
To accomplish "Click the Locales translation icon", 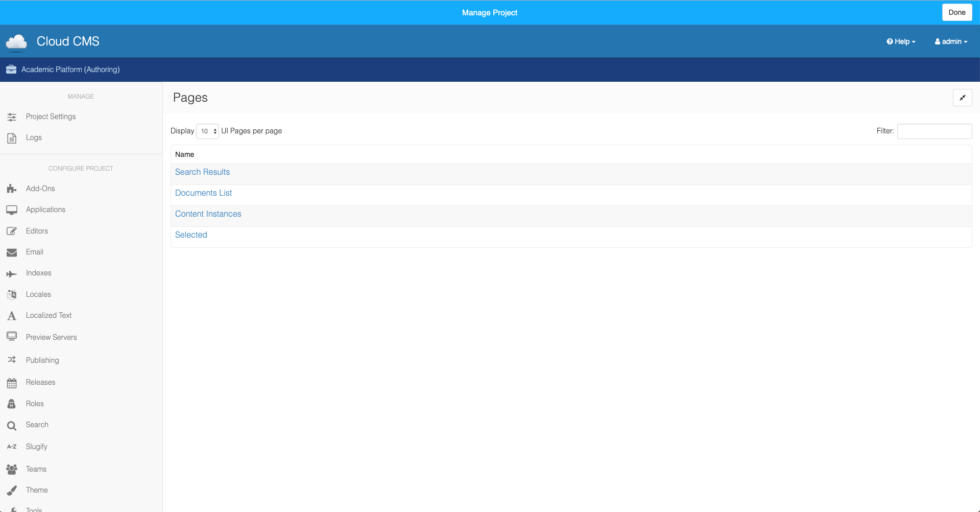I will click(x=12, y=295).
